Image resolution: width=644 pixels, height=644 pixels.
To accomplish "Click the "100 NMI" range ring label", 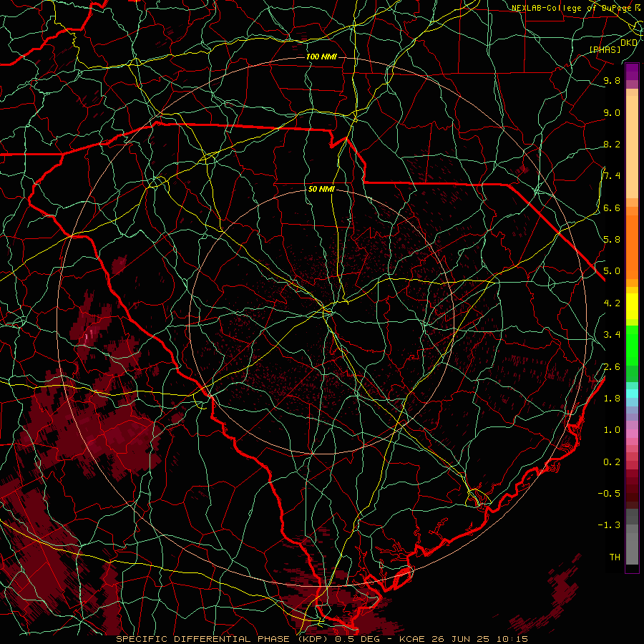I will 321,57.
